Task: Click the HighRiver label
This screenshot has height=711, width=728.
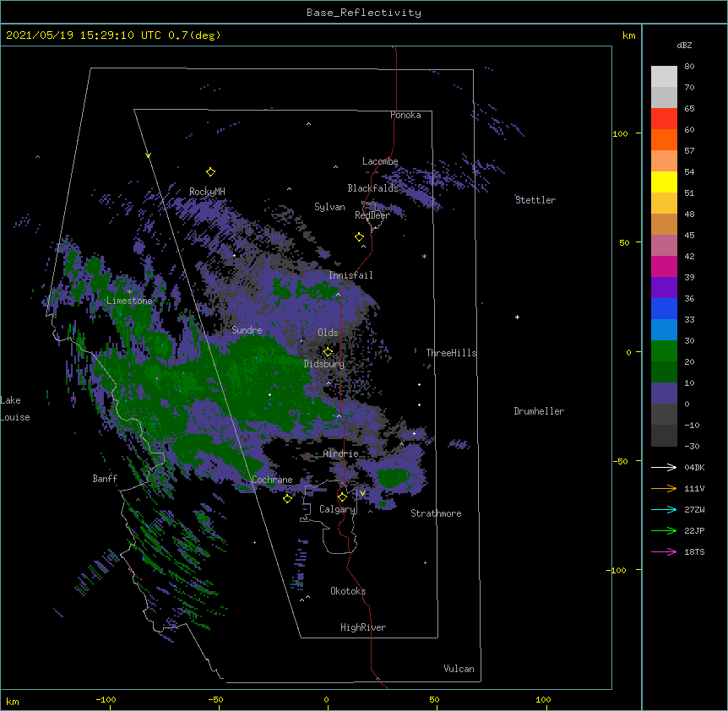Action: point(363,627)
